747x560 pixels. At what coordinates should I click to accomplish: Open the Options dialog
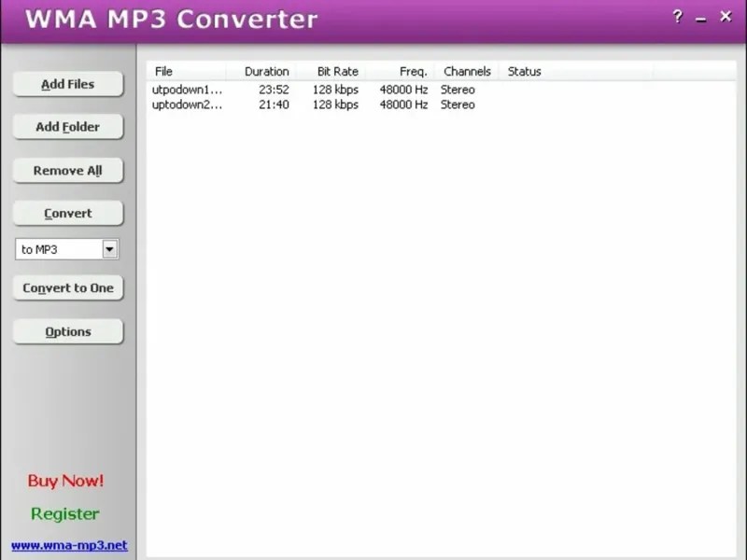tap(67, 331)
